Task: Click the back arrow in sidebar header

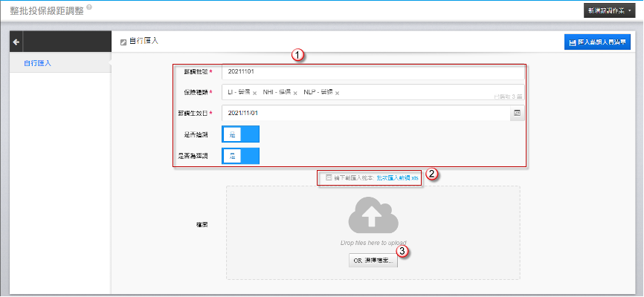Action: tap(16, 42)
